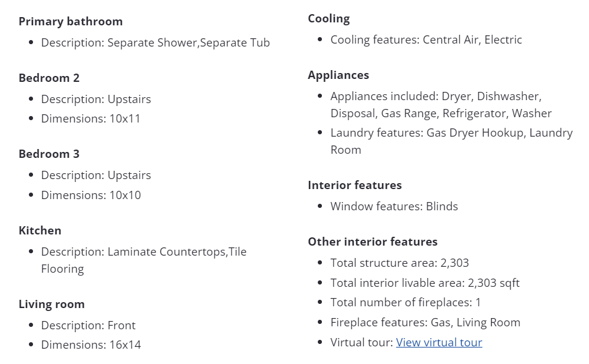The width and height of the screenshot is (589, 364).
Task: Select the Bedroom 2 heading
Action: click(x=49, y=78)
